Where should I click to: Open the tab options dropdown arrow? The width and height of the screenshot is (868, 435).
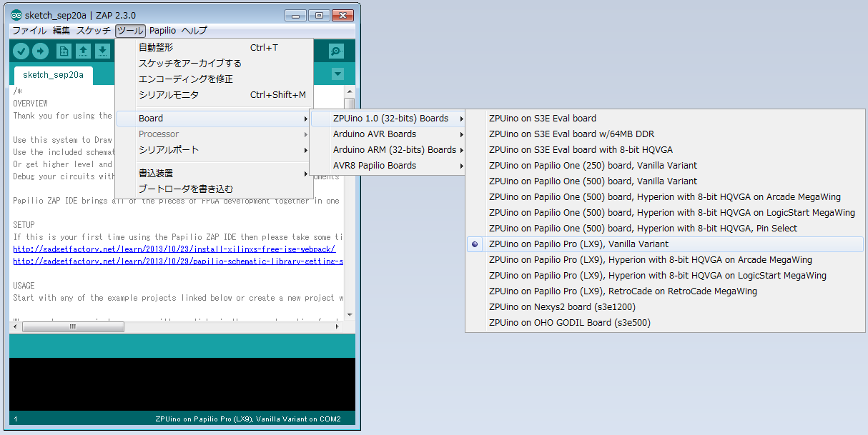click(x=338, y=74)
